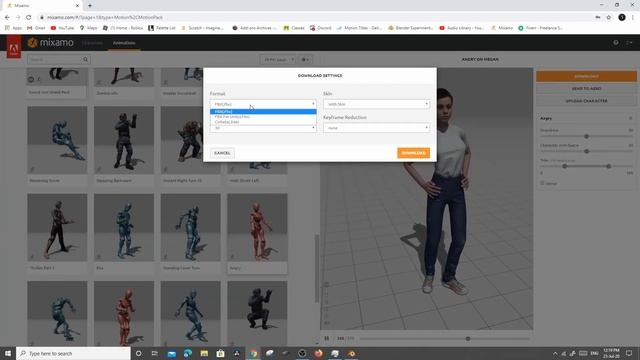The height and width of the screenshot is (360, 640).
Task: Click the Download button in right panel
Action: (x=586, y=76)
